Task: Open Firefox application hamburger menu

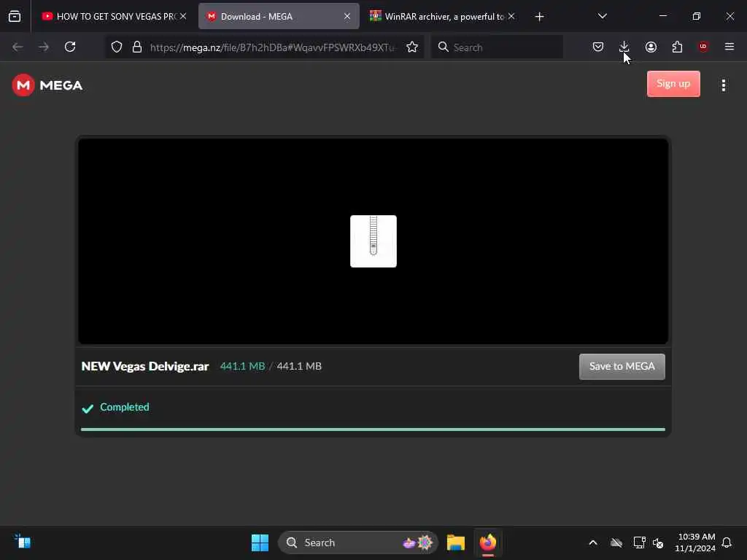Action: (x=729, y=47)
